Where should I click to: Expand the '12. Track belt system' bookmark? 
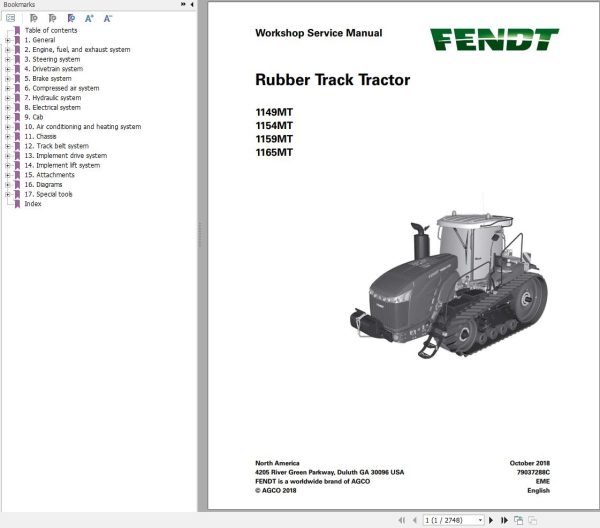tap(8, 146)
